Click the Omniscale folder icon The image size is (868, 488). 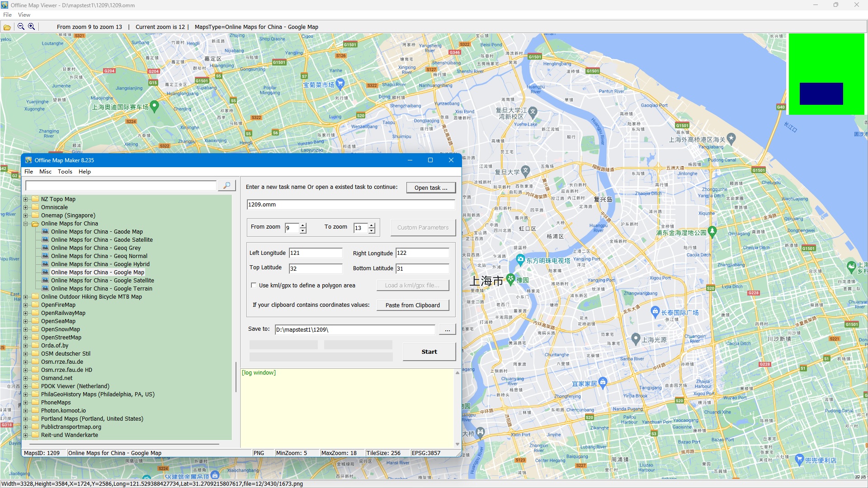point(35,207)
